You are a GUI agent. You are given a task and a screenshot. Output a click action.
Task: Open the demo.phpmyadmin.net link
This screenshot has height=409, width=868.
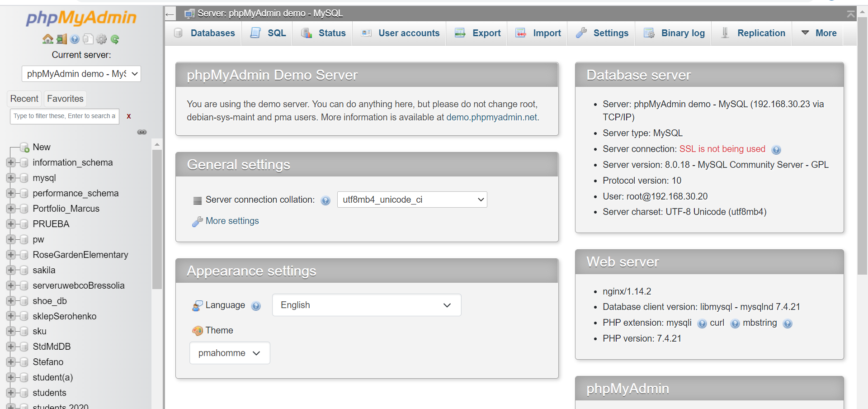coord(491,117)
